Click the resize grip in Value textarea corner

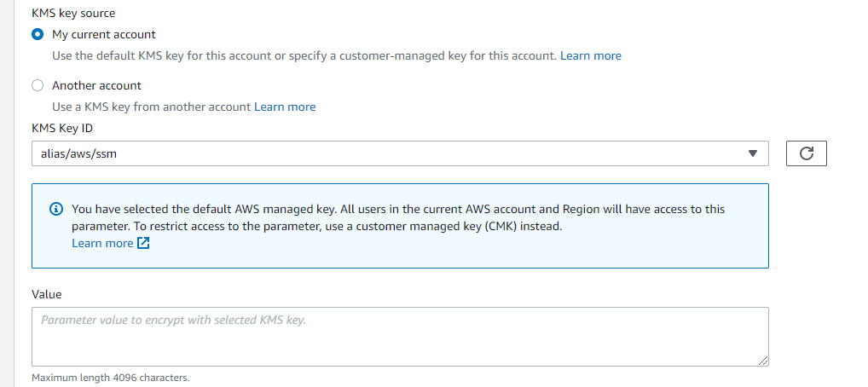(x=763, y=361)
